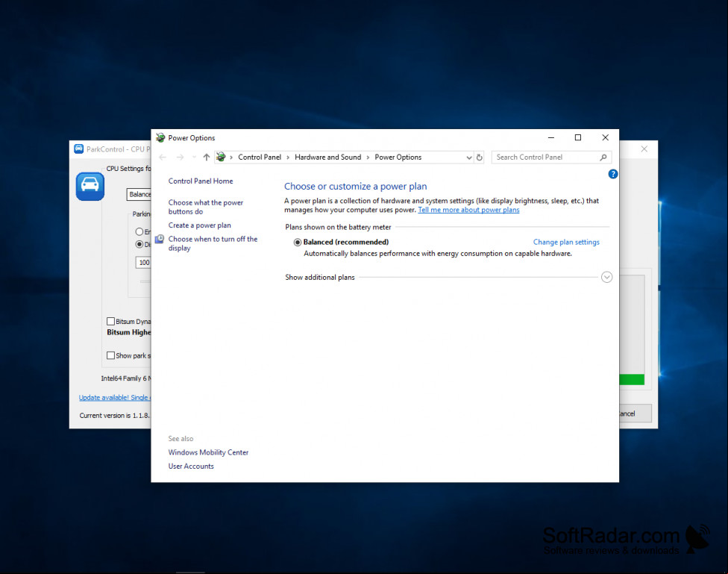
Task: Click Cancel button in ParkControl
Action: [636, 414]
